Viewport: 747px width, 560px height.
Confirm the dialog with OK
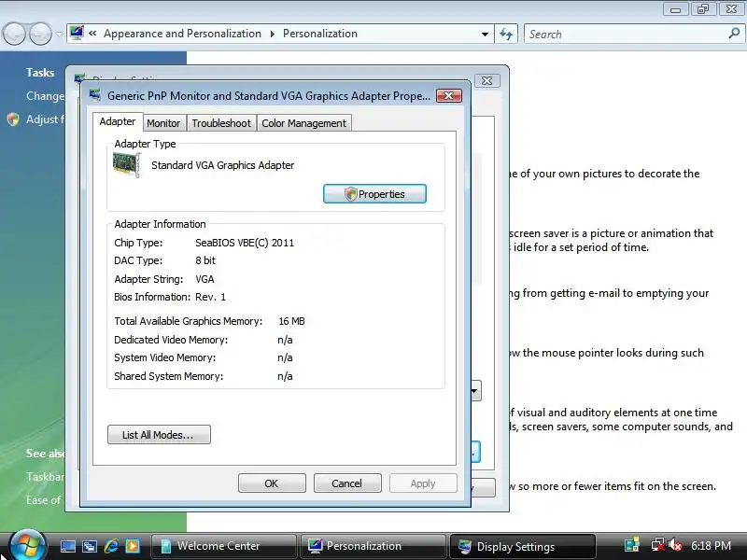pos(272,483)
